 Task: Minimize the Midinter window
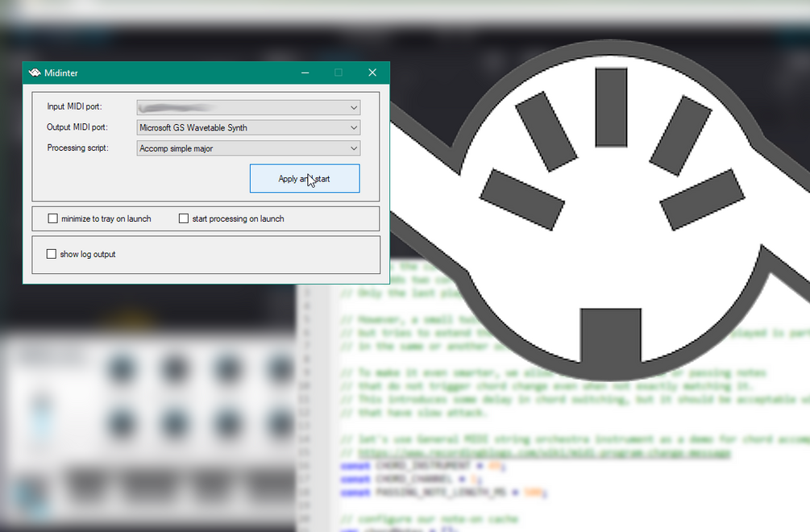pos(305,73)
